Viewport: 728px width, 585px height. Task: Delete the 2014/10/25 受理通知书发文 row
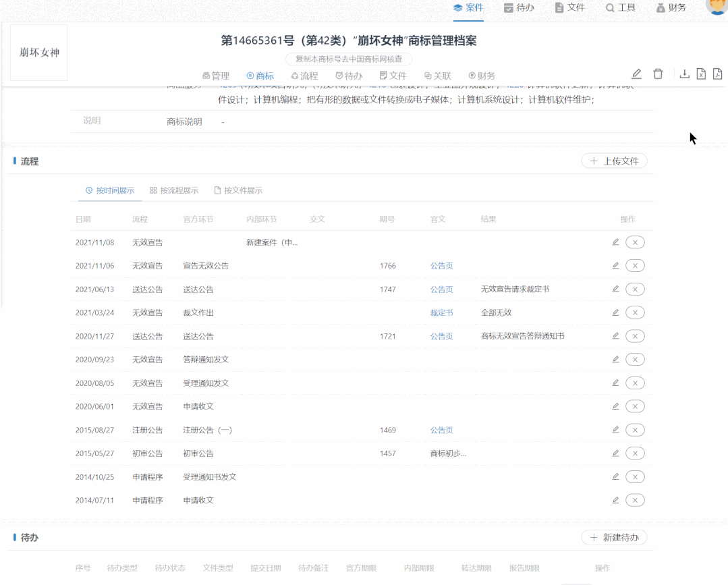[x=635, y=477]
